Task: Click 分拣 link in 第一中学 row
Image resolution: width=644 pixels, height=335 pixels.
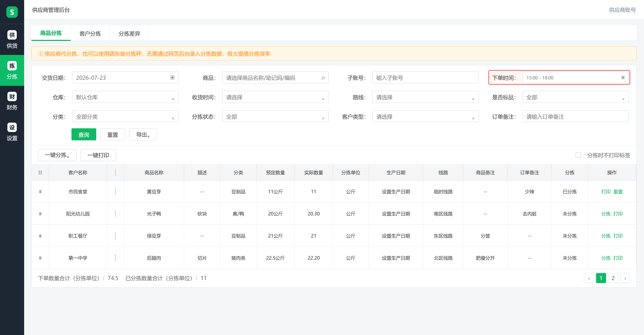Action: (x=606, y=258)
